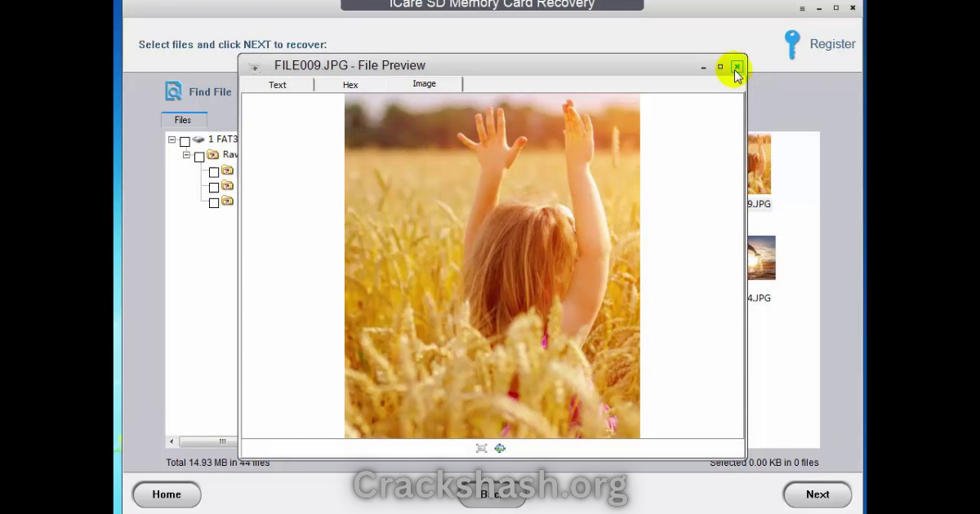Viewport: 980px width, 514px height.
Task: Close the FILE009.JPG File Preview window
Action: pyautogui.click(x=737, y=67)
